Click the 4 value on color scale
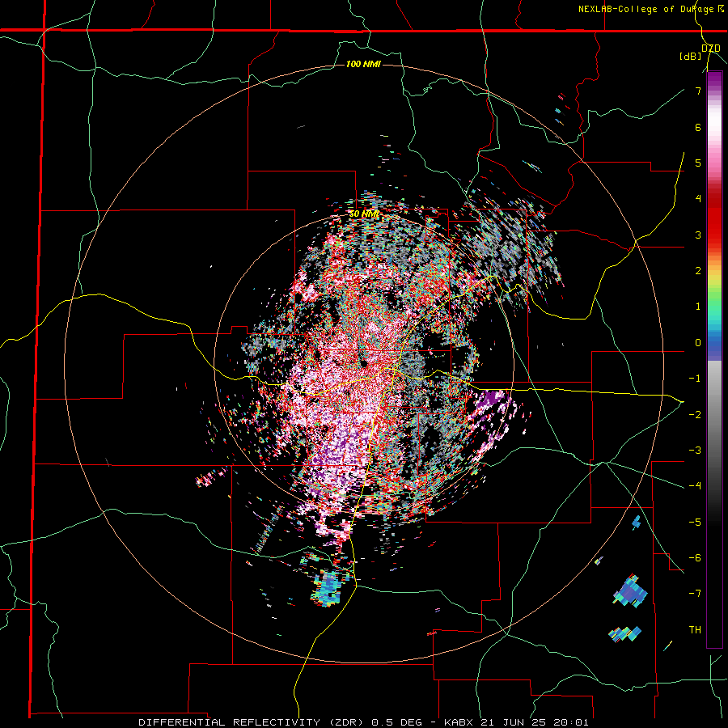Screen dimensions: 728x728 [698, 199]
